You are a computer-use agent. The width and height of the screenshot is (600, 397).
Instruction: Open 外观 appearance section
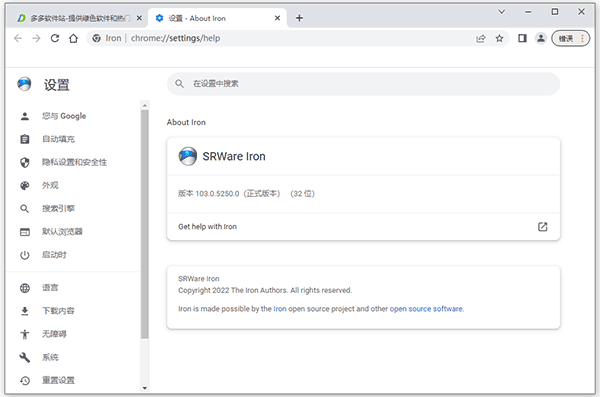coord(73,185)
